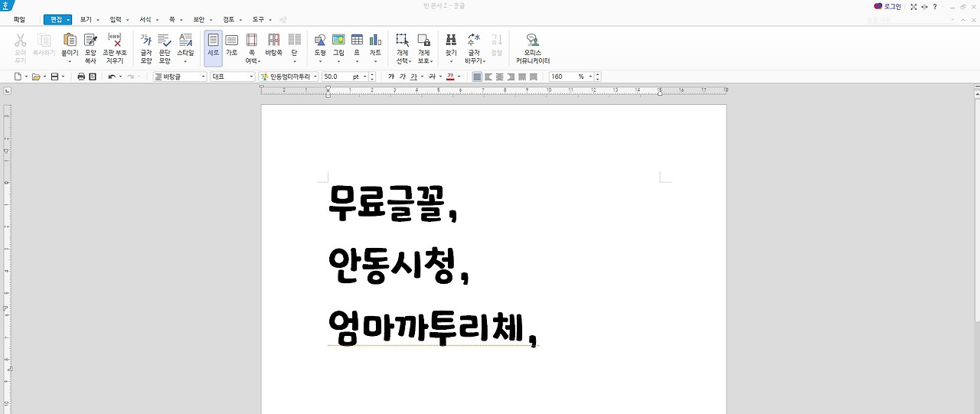Click the Undo arrow
980x414 pixels.
coord(112,77)
